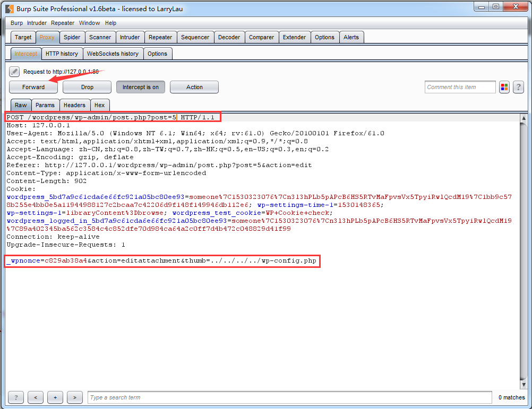Click the Connection: keep-alive line
The image size is (532, 409).
53,237
